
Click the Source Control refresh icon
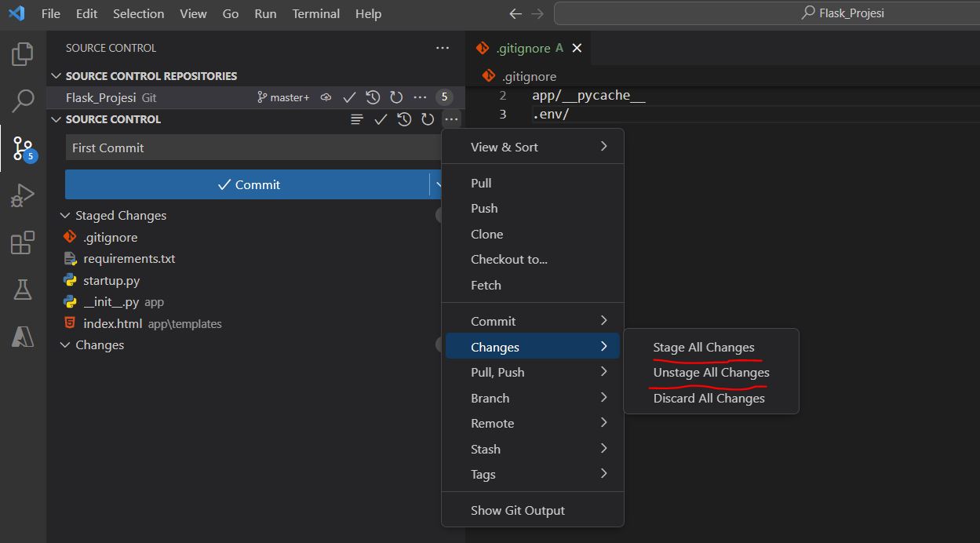[x=428, y=119]
